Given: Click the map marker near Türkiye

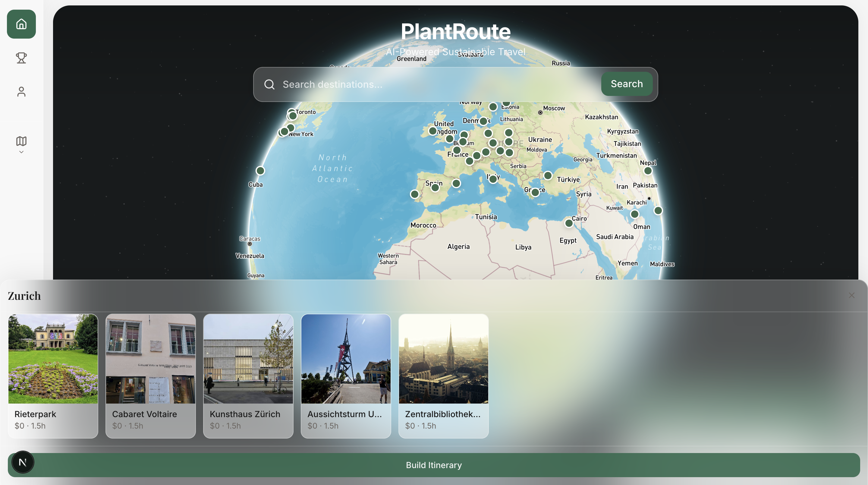Looking at the screenshot, I should click(548, 175).
